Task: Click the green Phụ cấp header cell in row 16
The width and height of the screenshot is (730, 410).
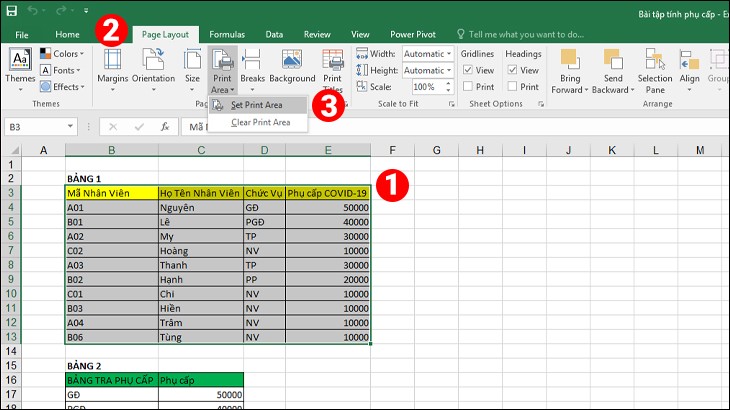Action: coord(201,380)
